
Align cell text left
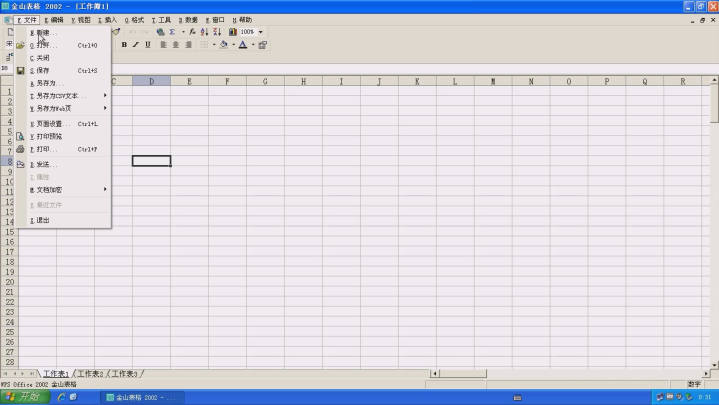pyautogui.click(x=163, y=44)
